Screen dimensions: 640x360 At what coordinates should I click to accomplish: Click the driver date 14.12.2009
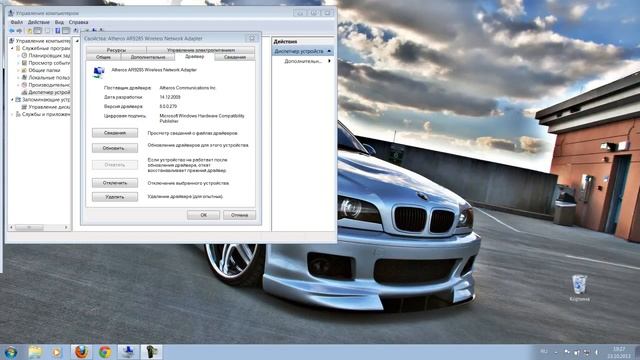tap(170, 97)
